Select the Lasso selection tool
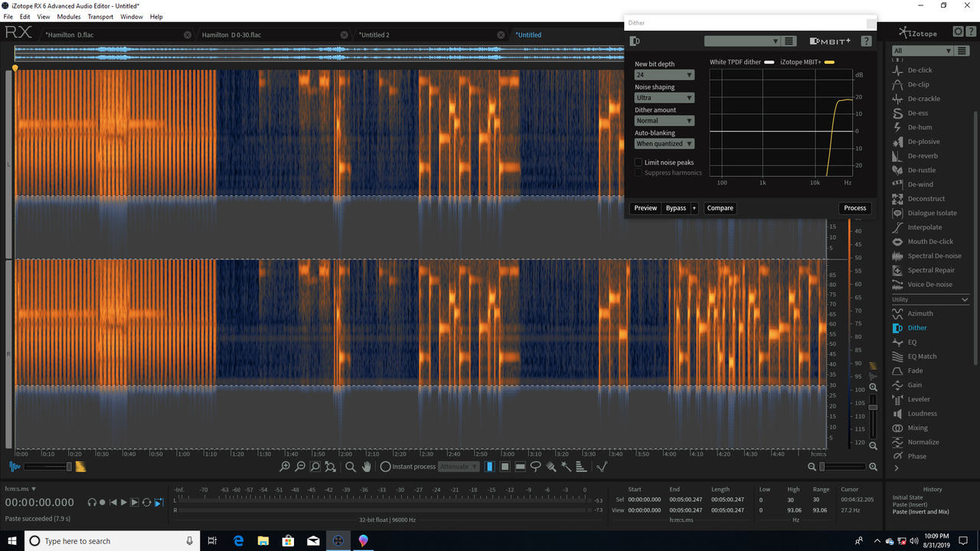Image resolution: width=980 pixels, height=551 pixels. (535, 466)
